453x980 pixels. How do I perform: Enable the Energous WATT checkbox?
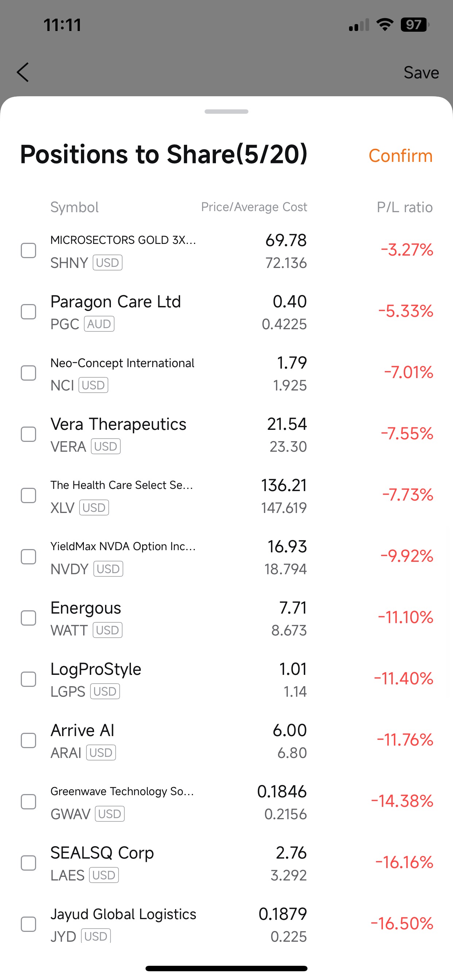pos(28,618)
